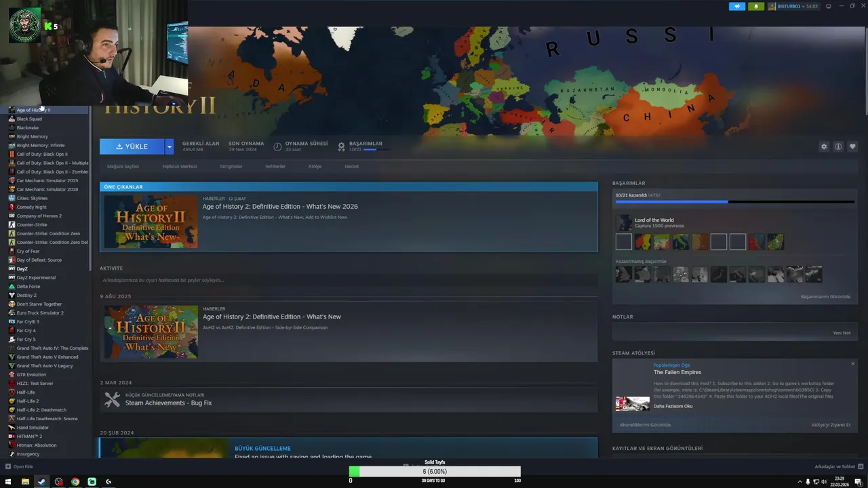Open File Explorer from taskbar

pyautogui.click(x=25, y=482)
